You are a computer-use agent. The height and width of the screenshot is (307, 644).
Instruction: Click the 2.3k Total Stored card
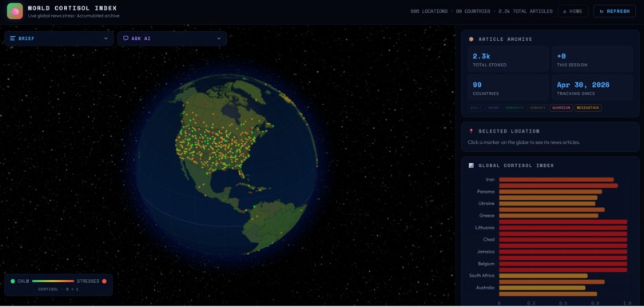pyautogui.click(x=508, y=59)
